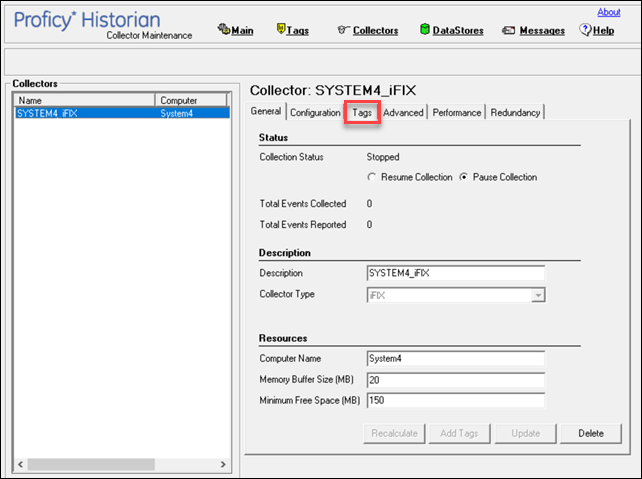
Task: Click the Recalculate button
Action: (394, 434)
